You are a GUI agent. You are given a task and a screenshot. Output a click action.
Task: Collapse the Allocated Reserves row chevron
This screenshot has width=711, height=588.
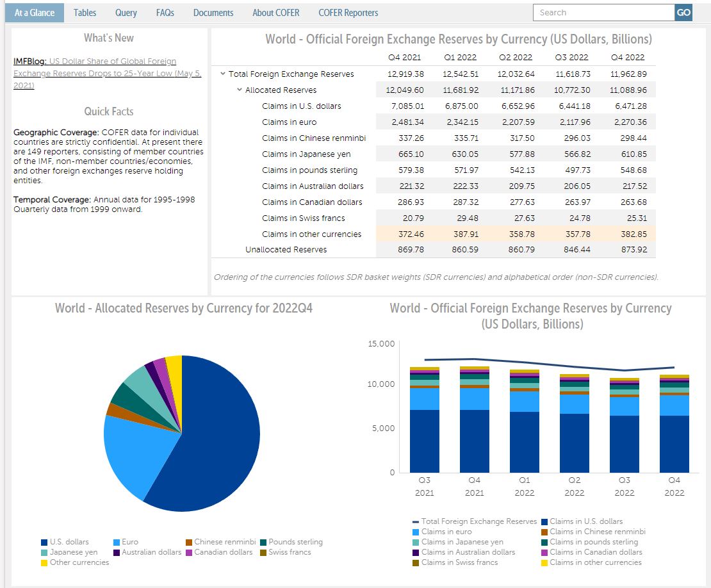(239, 90)
